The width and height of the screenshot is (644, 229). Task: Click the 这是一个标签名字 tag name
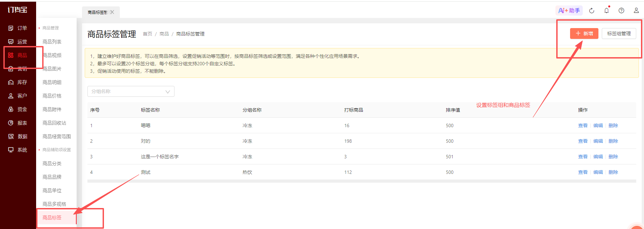click(x=160, y=157)
